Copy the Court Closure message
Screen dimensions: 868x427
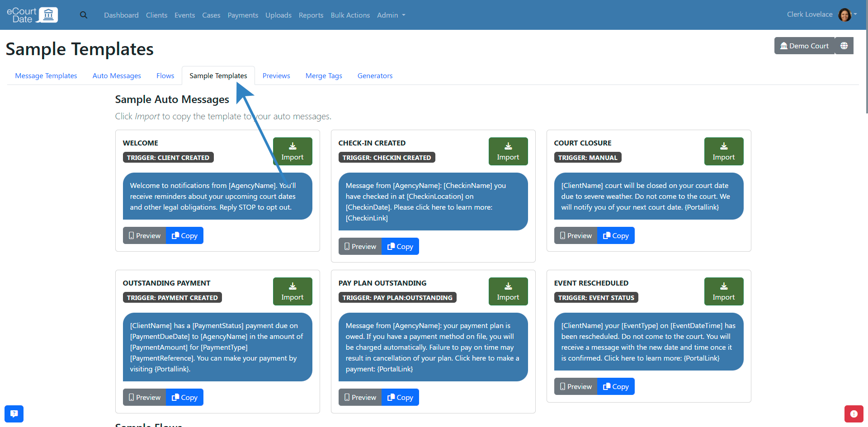(x=616, y=235)
